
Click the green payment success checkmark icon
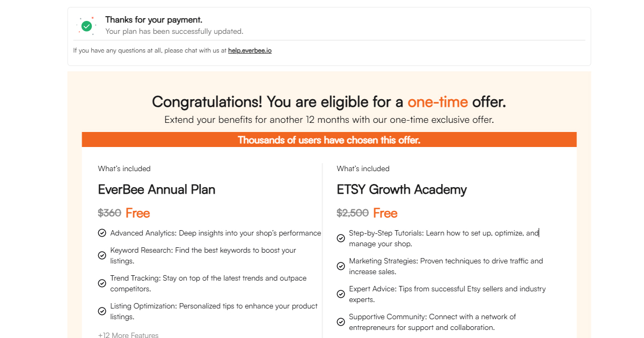86,25
